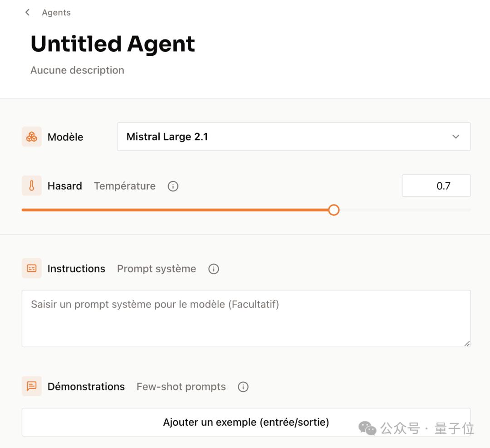Open the Température info tooltip icon

pyautogui.click(x=173, y=186)
